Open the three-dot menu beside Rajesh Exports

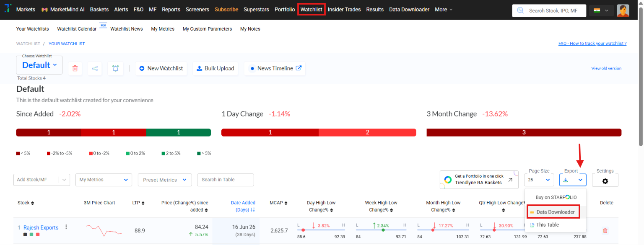pos(66,227)
